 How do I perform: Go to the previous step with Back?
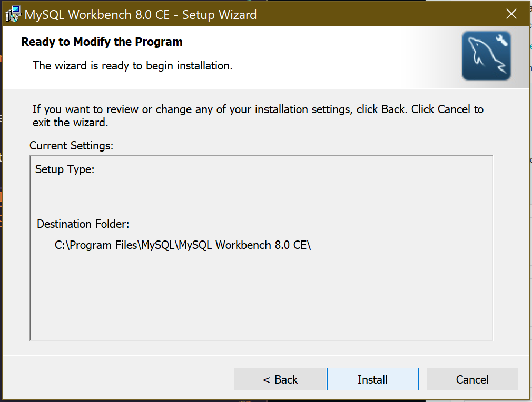(x=280, y=379)
